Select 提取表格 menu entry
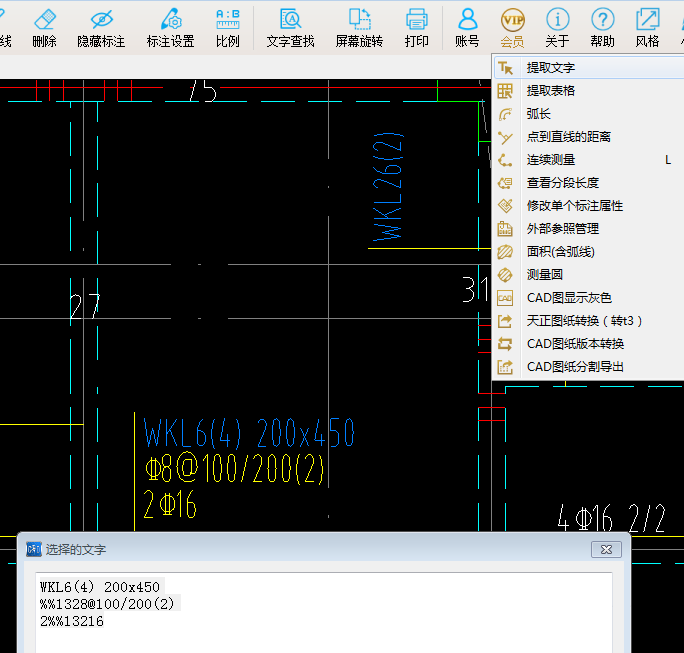Viewport: 684px width, 653px height. 589,91
